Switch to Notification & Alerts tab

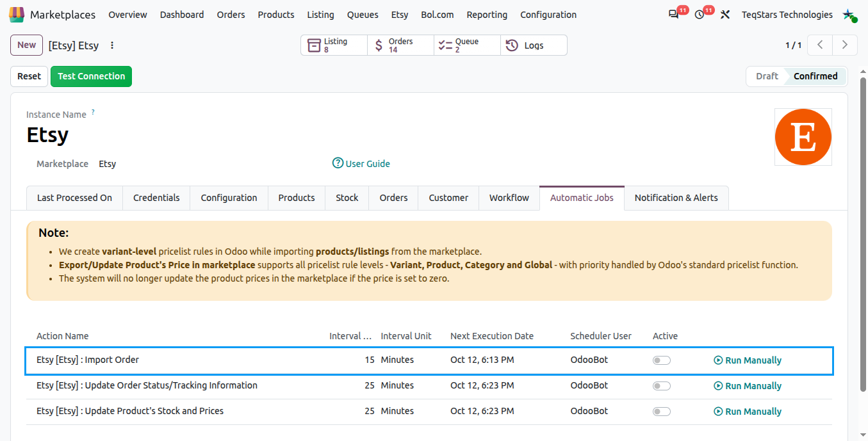tap(676, 198)
